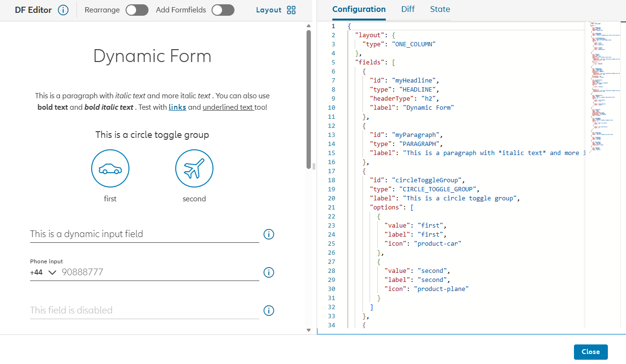Select the car circle toggle
This screenshot has width=626, height=364.
[110, 168]
